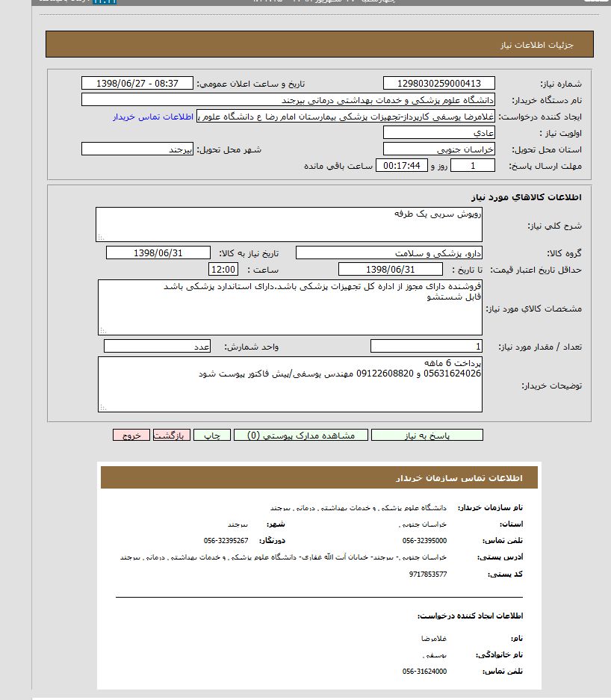Image resolution: width=611 pixels, height=700 pixels.
Task: Click the استان محل تحویل field
Action: coord(438,149)
